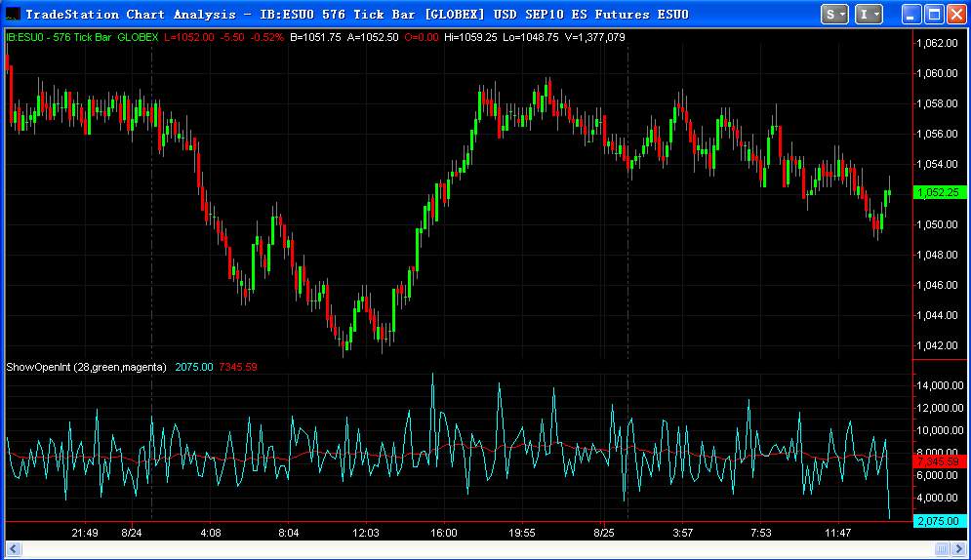Click the L=1052.00 last price value

(x=189, y=37)
